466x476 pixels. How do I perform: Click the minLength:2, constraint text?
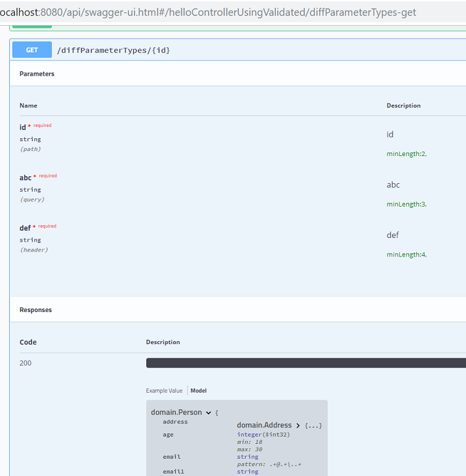(407, 154)
